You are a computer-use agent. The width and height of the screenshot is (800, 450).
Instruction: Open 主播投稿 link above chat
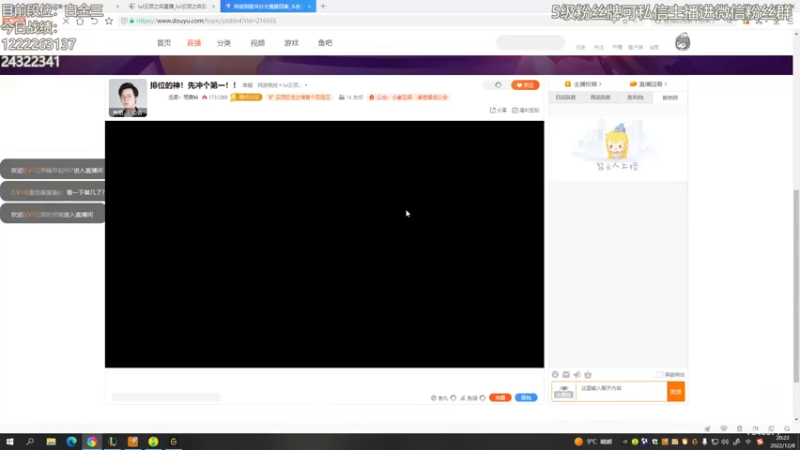pos(583,84)
